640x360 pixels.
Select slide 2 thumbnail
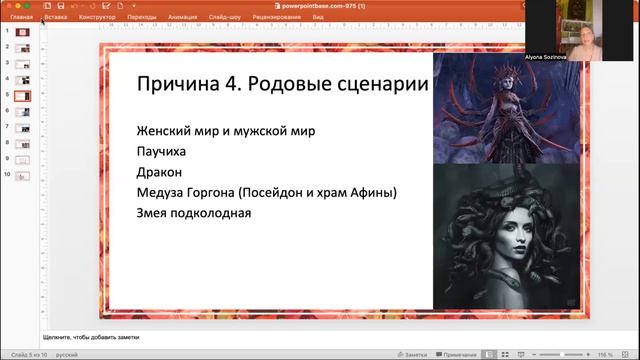22,48
